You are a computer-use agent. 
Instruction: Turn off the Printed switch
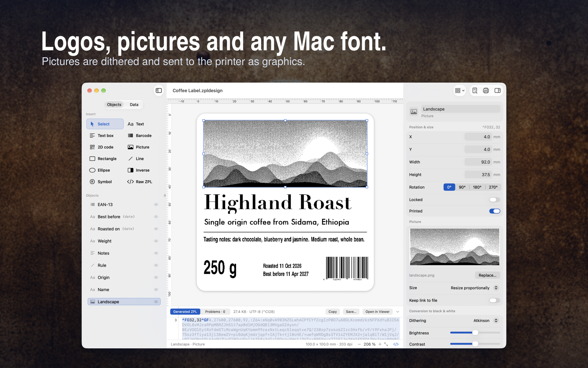pyautogui.click(x=494, y=211)
